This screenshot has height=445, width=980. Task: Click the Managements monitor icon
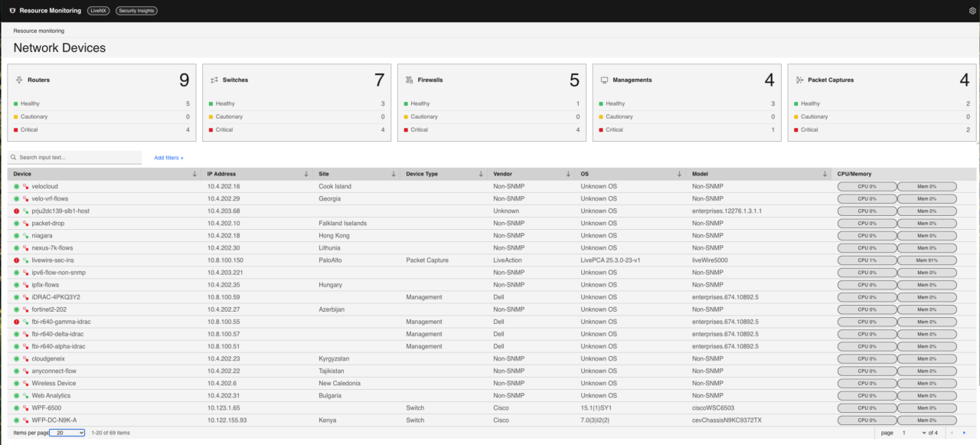(x=604, y=80)
